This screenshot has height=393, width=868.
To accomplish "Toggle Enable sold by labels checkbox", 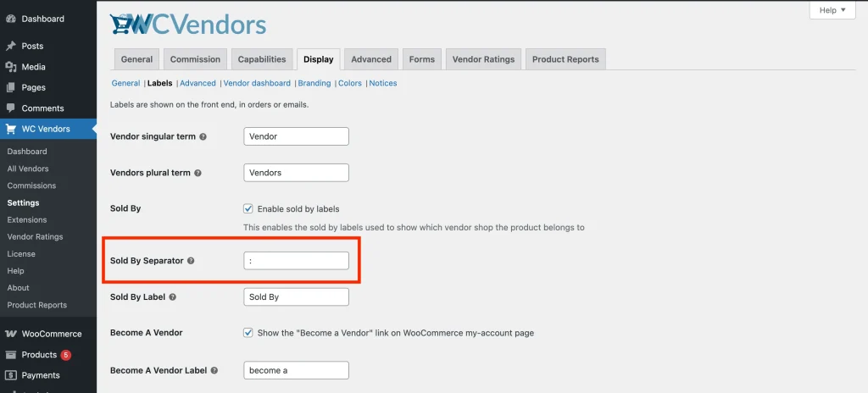I will (248, 208).
